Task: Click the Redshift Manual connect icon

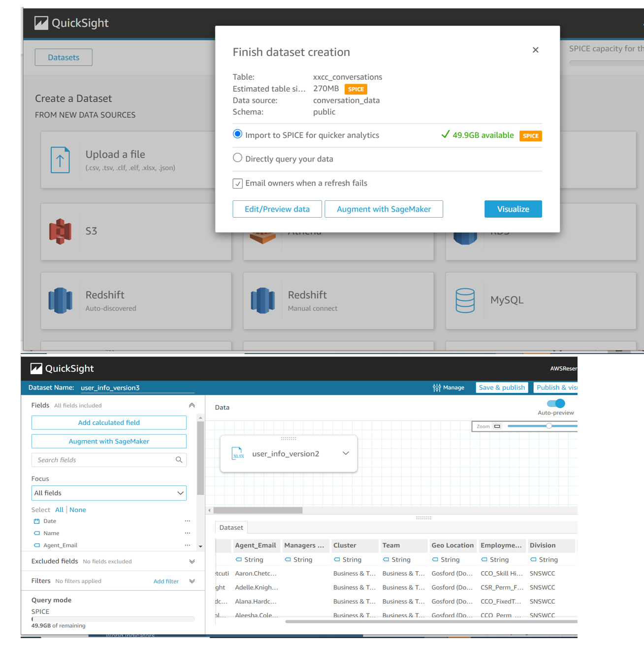Action: pyautogui.click(x=262, y=300)
